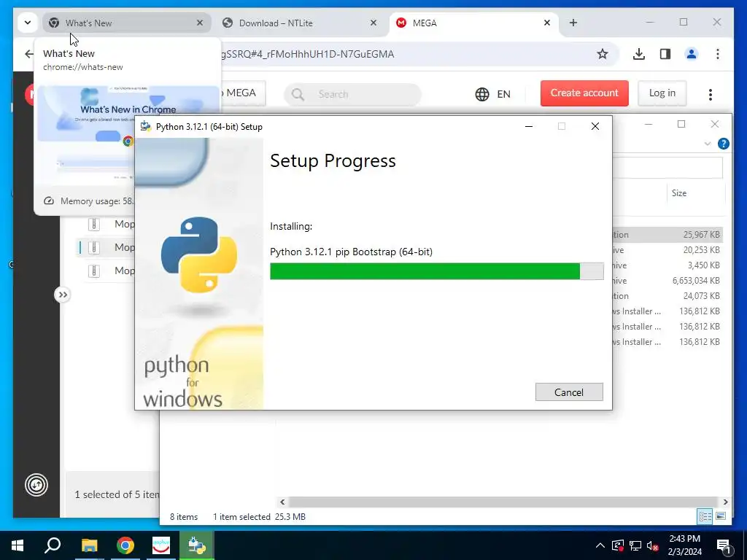This screenshot has width=747, height=560.
Task: Click the Python installer taskbar icon
Action: pyautogui.click(x=197, y=545)
